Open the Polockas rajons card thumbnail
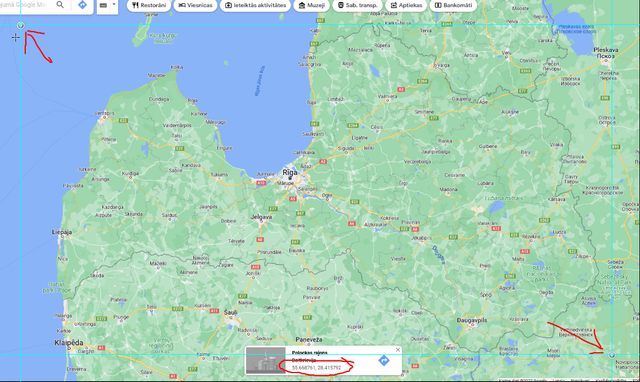Image resolution: width=640 pixels, height=382 pixels. tap(265, 360)
